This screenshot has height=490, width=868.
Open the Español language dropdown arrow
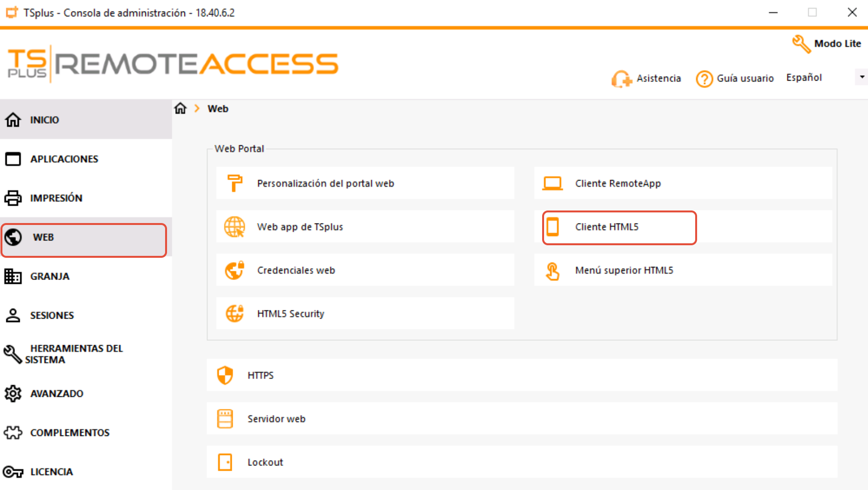tap(862, 77)
